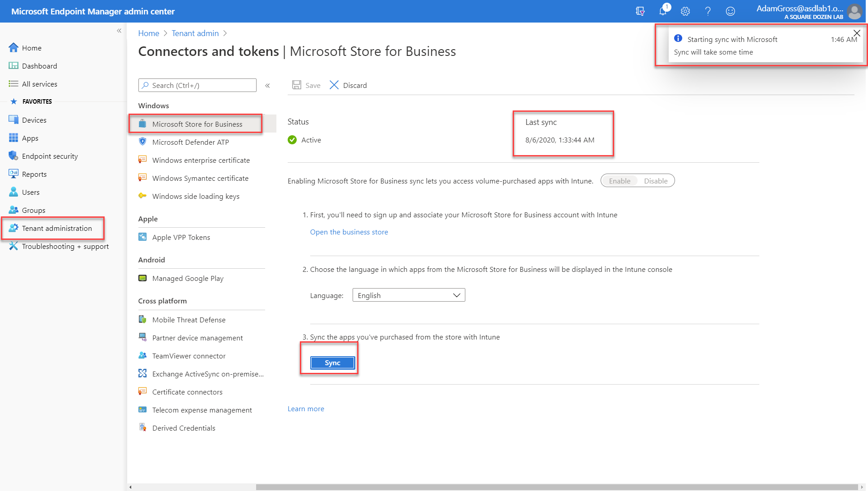Toggle Enable for Store for Business sync
This screenshot has width=868, height=491.
tap(620, 181)
